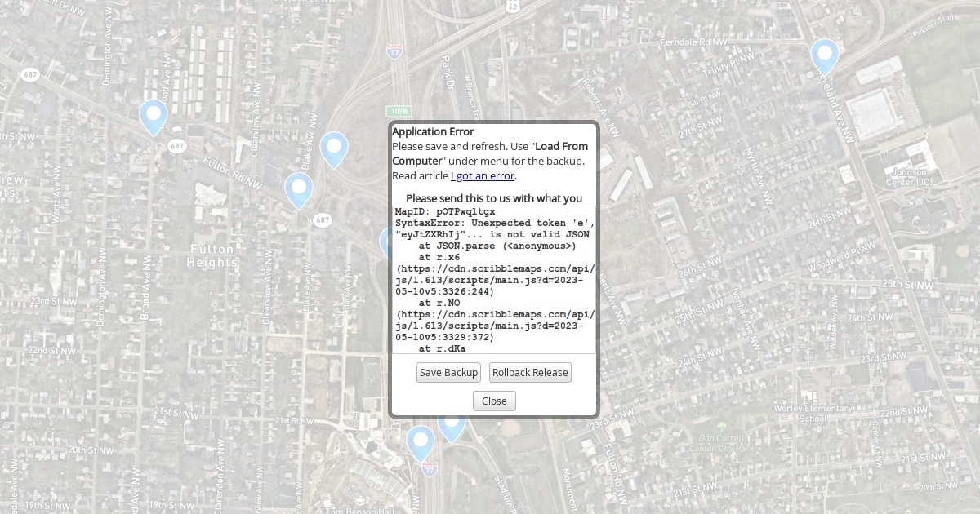This screenshot has width=980, height=514.
Task: Click the "25th St NW" street label
Action: tap(910, 284)
